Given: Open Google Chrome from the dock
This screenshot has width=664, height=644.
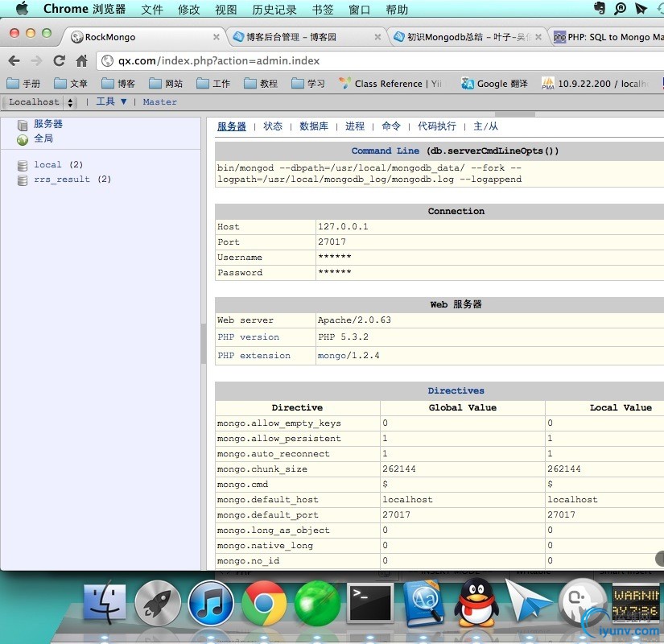Looking at the screenshot, I should [x=263, y=603].
